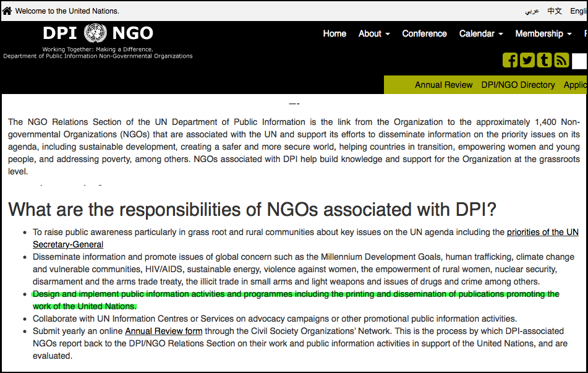Open the Annual Review form link
The height and width of the screenshot is (373, 588).
tap(163, 331)
